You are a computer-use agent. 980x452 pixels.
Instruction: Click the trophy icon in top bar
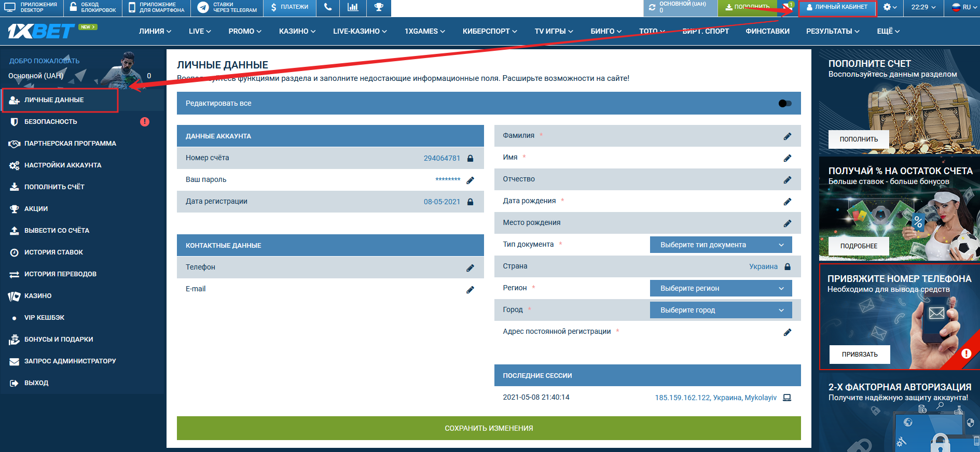379,7
